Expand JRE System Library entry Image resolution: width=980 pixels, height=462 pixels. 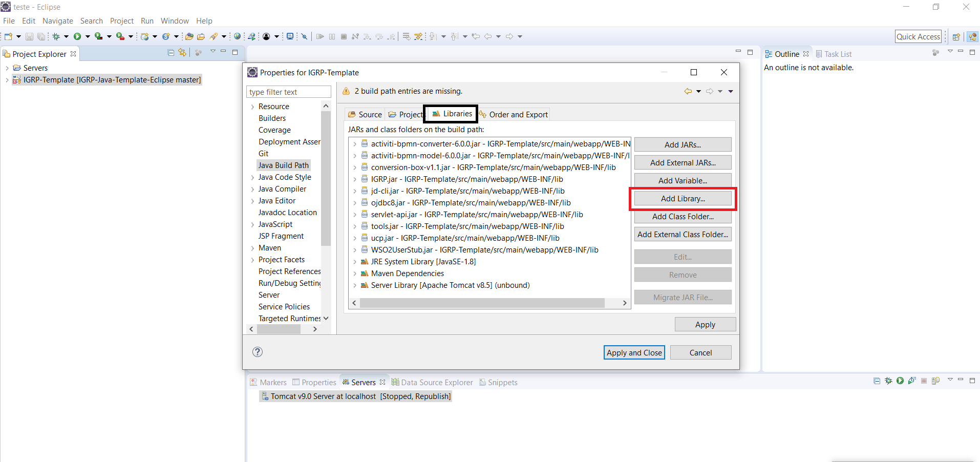pos(355,262)
